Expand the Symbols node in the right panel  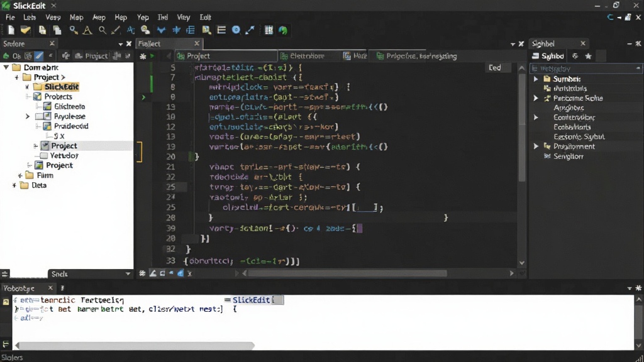[536, 79]
